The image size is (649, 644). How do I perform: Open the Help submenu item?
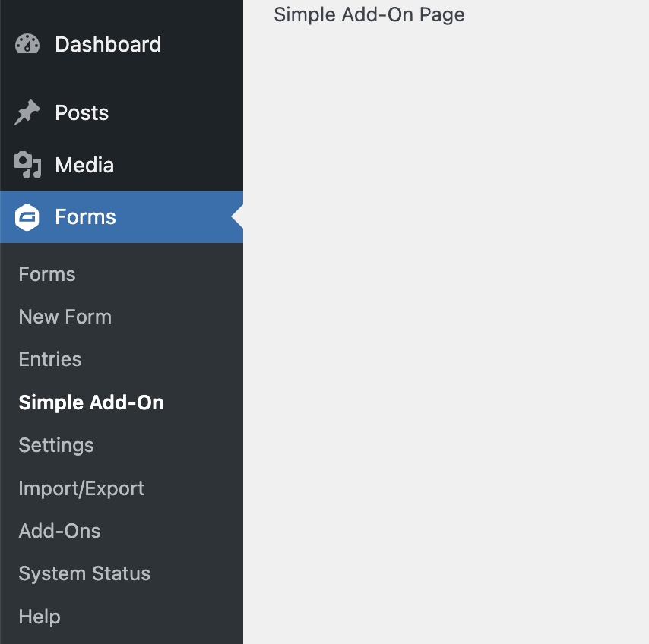coord(40,617)
